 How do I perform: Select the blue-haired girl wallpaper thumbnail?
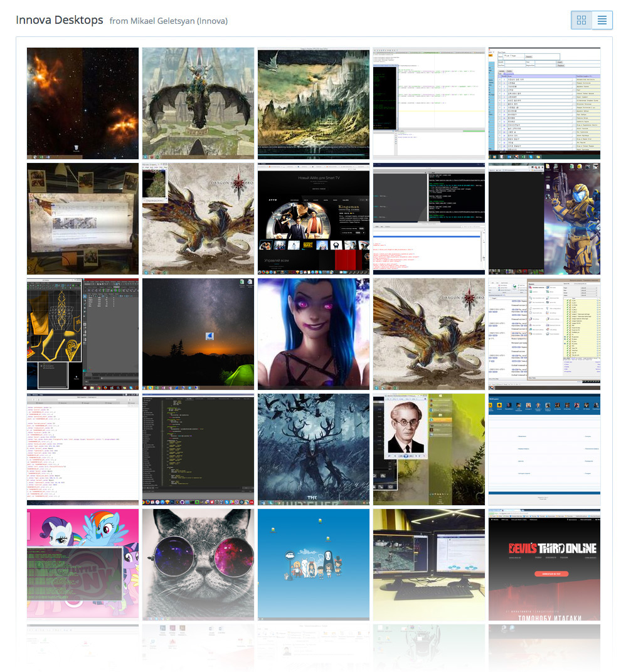(314, 334)
